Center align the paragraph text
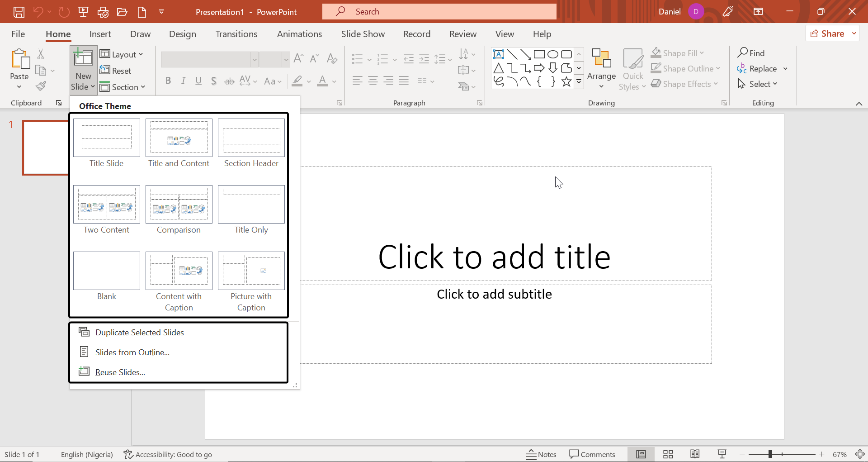This screenshot has width=868, height=462. (x=373, y=81)
